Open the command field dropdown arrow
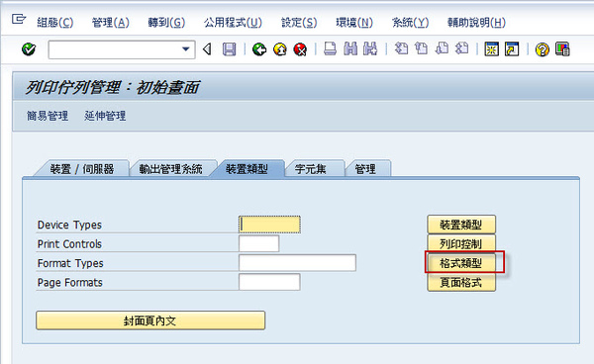Screen dimensions: 594x364 pyautogui.click(x=186, y=49)
